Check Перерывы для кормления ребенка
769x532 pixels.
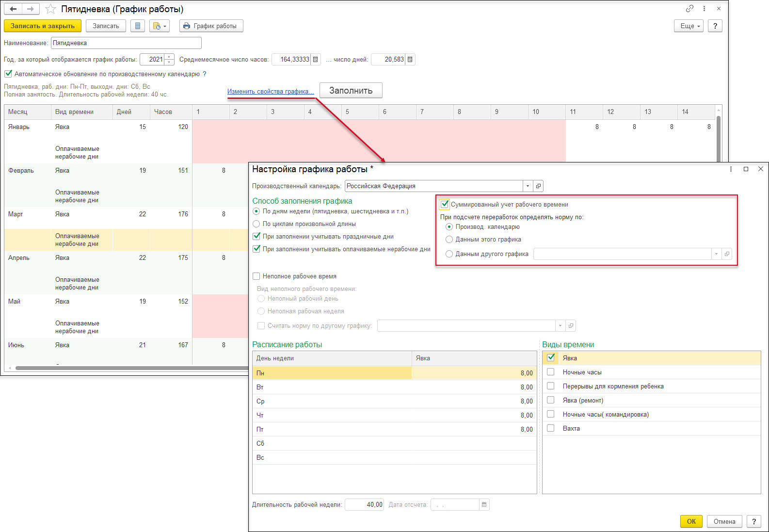click(551, 386)
